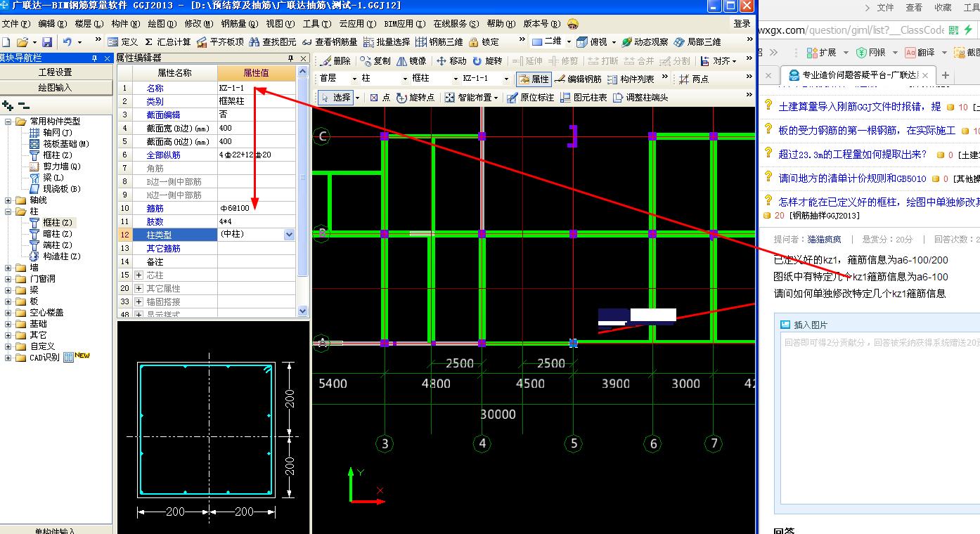980x534 pixels.
Task: Open the 土建算量导入刚筋GGJ question link
Action: (860, 107)
